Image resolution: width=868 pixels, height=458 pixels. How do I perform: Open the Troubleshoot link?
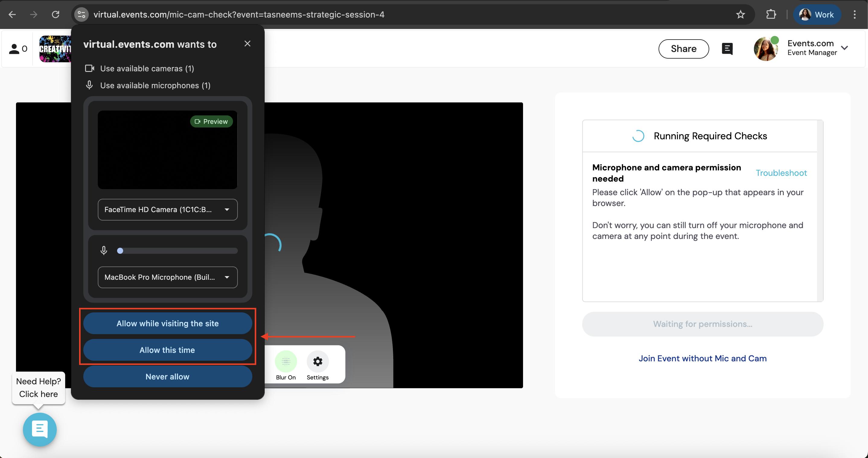click(x=781, y=173)
